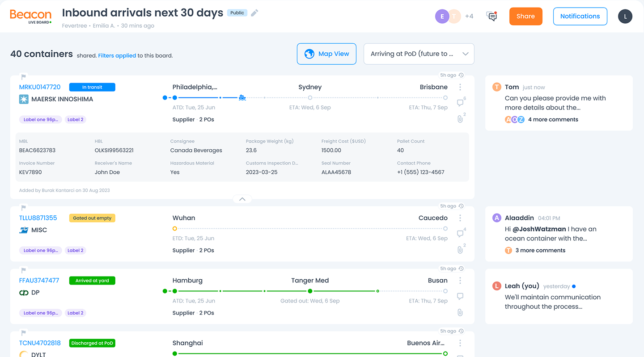Open the Filters applied link

(x=117, y=56)
